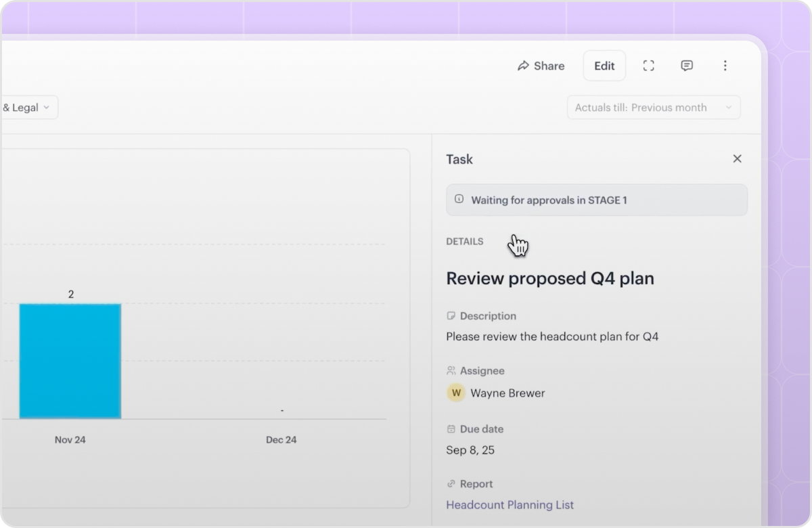Expand the '& Legal' filter dropdown
812x528 pixels.
click(x=28, y=107)
